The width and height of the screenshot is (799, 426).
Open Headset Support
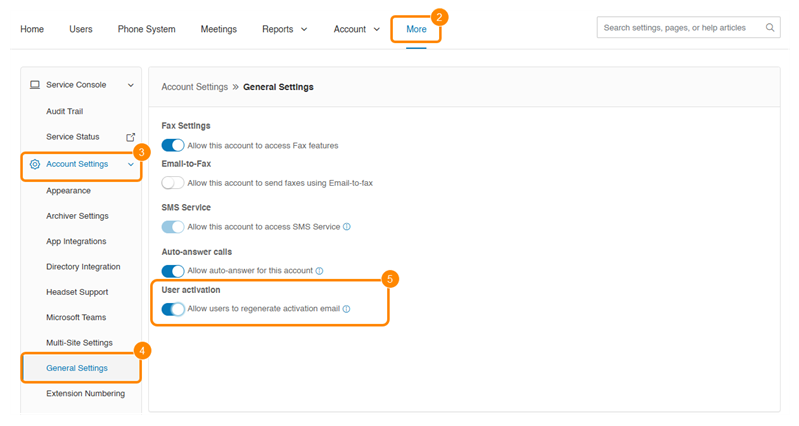(x=77, y=292)
